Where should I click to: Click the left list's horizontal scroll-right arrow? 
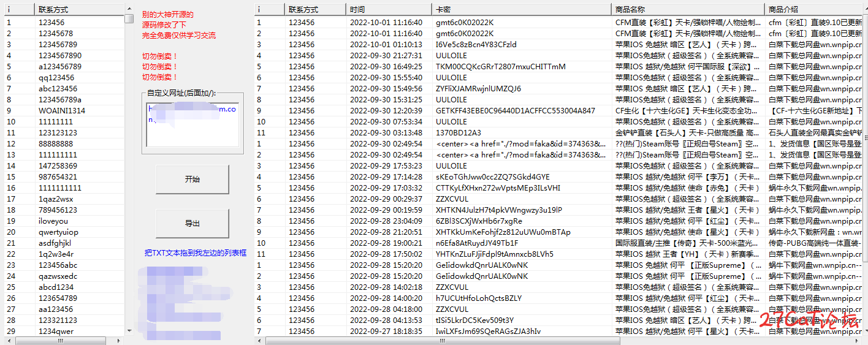coord(119,340)
